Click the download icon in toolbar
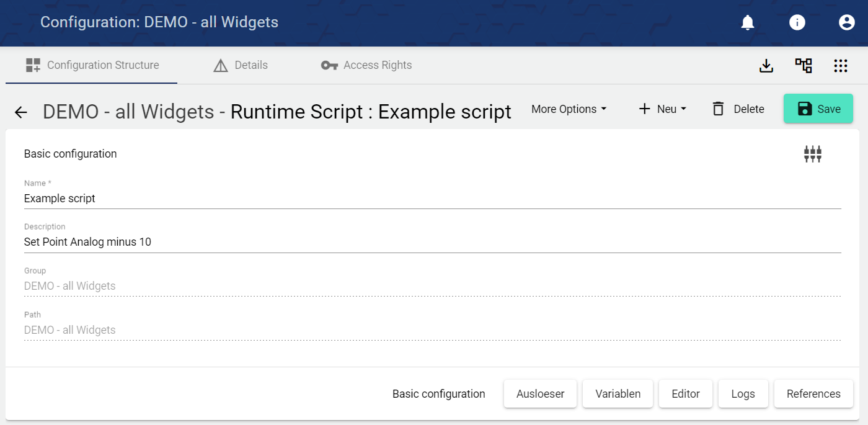Screen dimensions: 868x425 (766, 66)
